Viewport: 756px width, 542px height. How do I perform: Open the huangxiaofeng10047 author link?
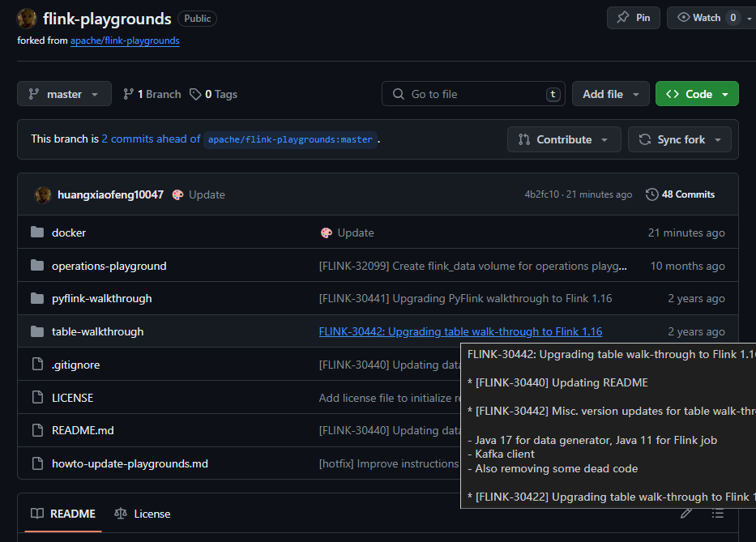coord(110,194)
